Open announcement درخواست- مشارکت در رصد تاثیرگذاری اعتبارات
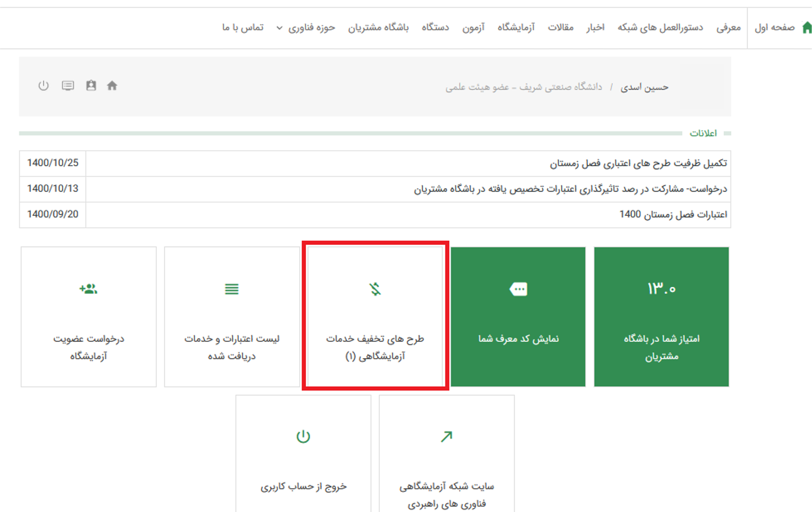812x512 pixels. point(570,189)
